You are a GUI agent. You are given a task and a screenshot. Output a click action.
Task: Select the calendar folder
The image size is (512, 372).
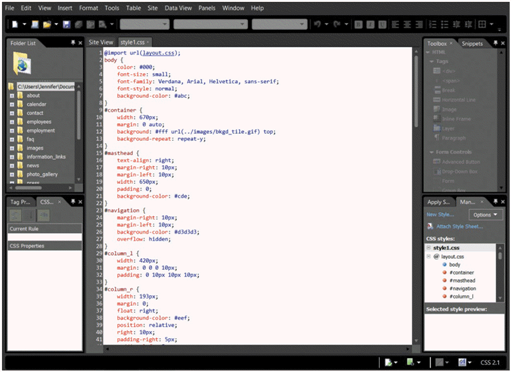[36, 104]
